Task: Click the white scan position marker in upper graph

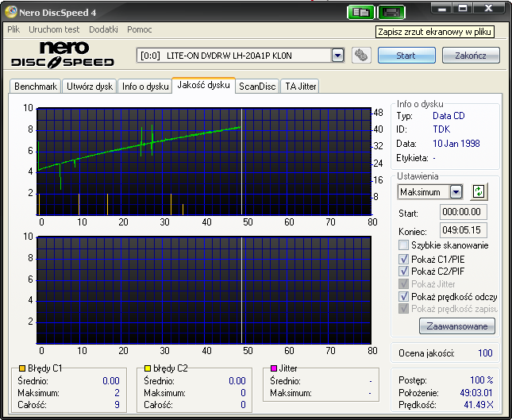Action: pyautogui.click(x=241, y=162)
